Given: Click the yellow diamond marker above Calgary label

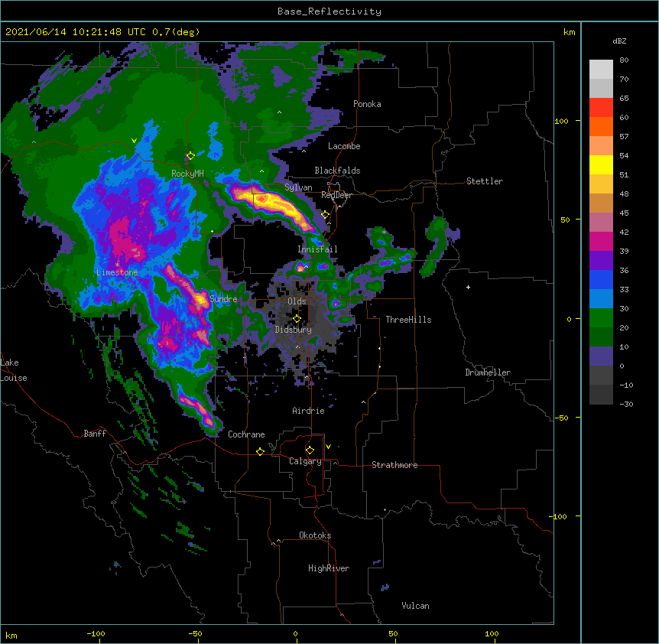Looking at the screenshot, I should pyautogui.click(x=310, y=450).
